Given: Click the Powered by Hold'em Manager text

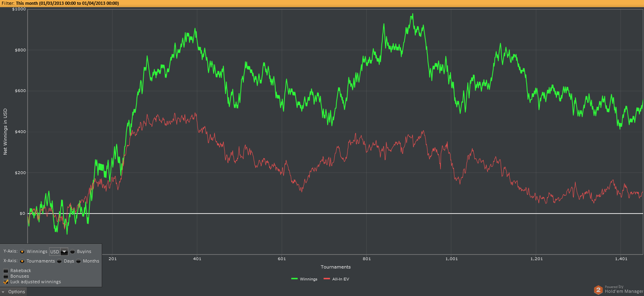Looking at the screenshot, I should (x=623, y=290).
